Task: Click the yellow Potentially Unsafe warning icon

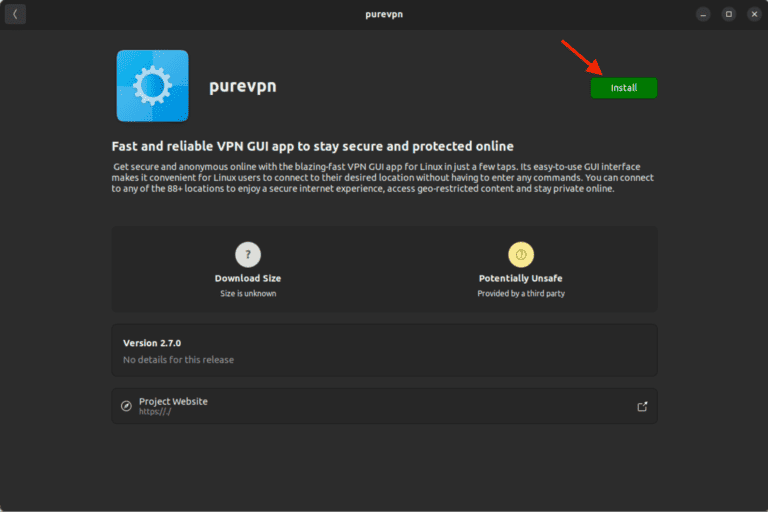Action: (x=521, y=254)
